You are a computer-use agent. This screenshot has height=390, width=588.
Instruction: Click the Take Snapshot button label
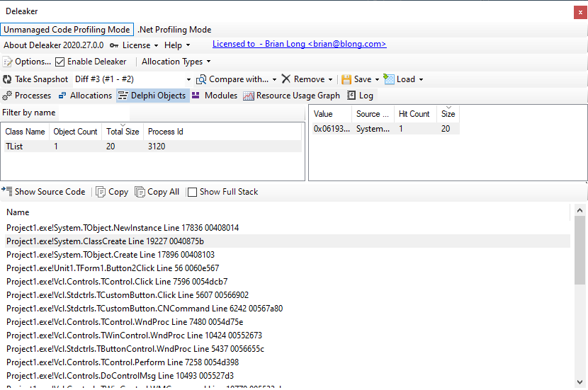coord(41,79)
